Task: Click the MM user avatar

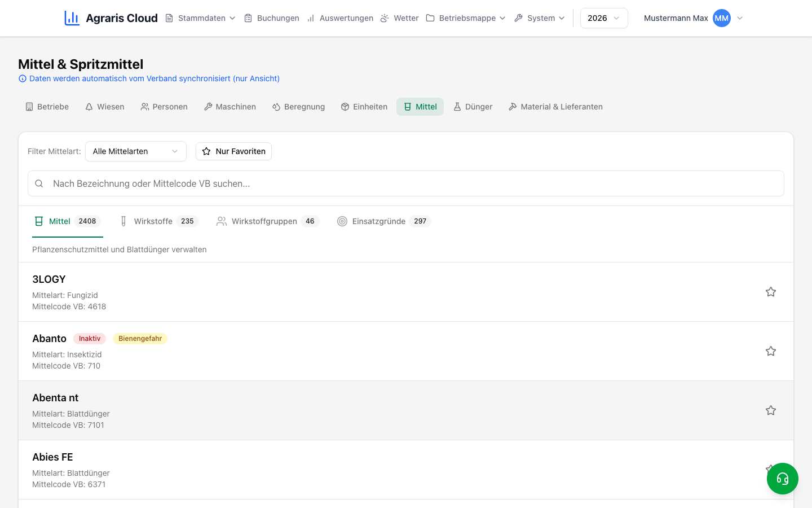Action: 722,18
